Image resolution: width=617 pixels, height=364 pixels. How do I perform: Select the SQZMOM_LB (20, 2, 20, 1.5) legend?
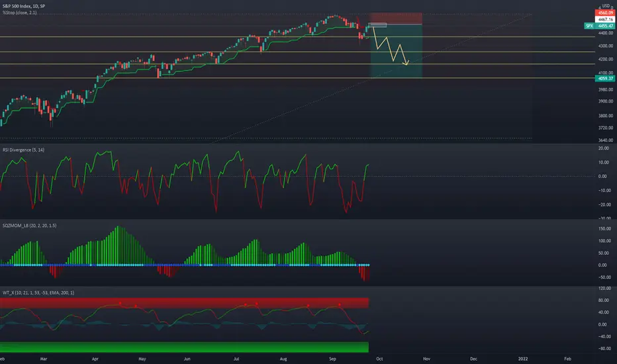click(x=30, y=226)
